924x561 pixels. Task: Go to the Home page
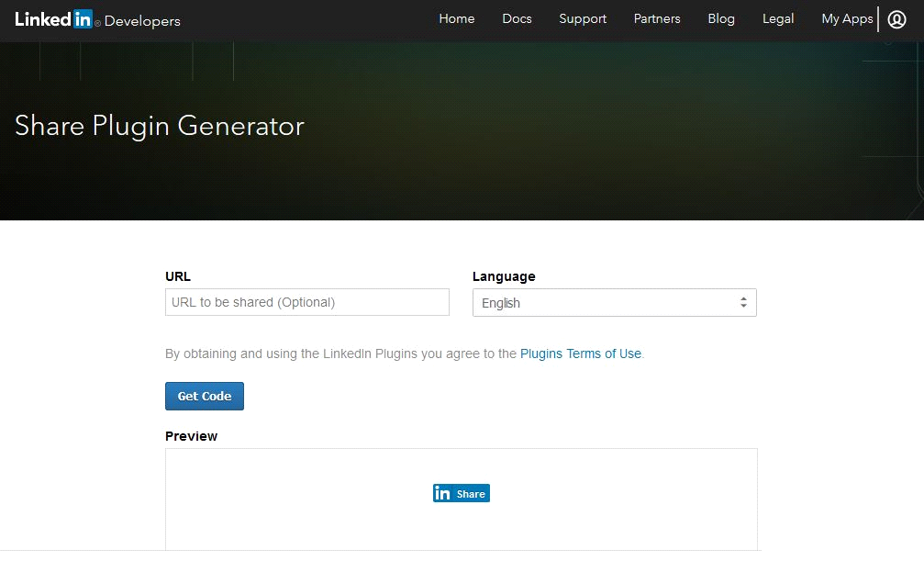(456, 19)
